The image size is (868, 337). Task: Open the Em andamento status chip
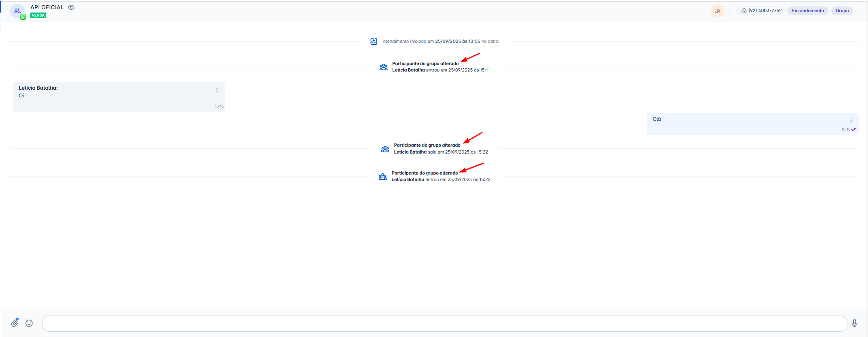tap(807, 11)
